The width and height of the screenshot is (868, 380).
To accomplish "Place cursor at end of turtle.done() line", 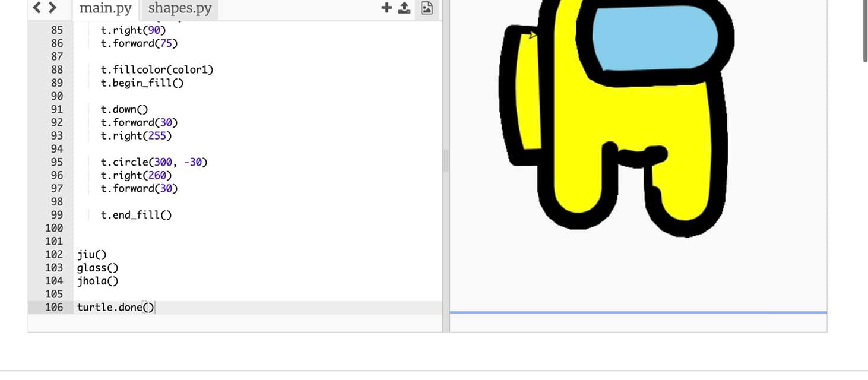I will (155, 308).
